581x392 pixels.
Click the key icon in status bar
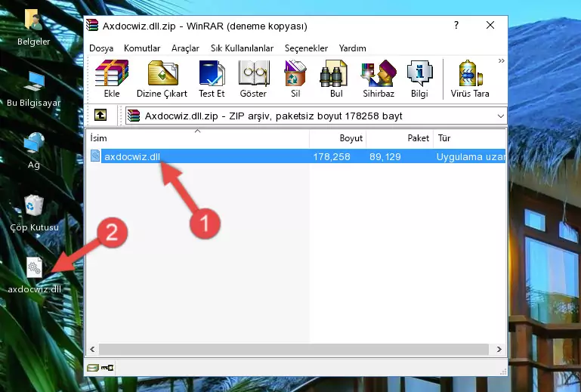[107, 368]
